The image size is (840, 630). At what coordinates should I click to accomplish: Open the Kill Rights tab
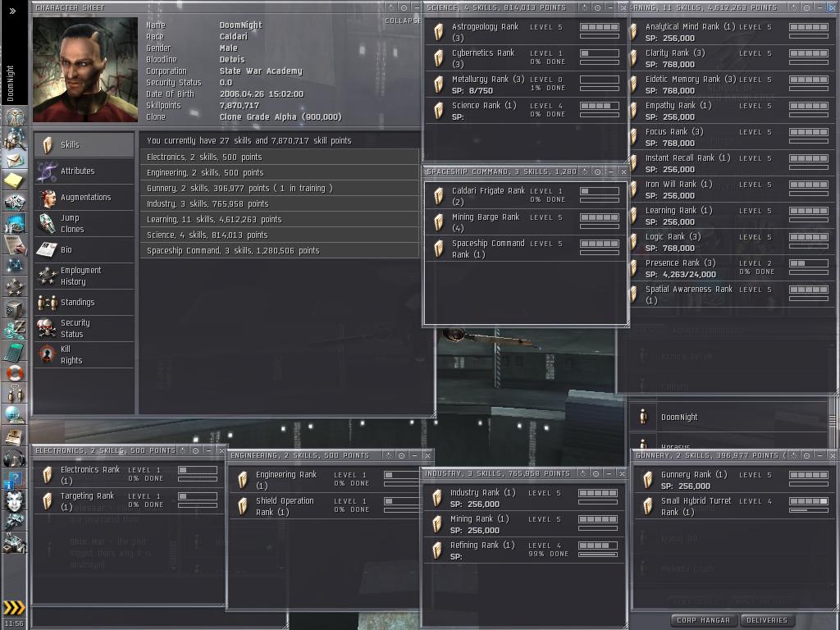[84, 354]
